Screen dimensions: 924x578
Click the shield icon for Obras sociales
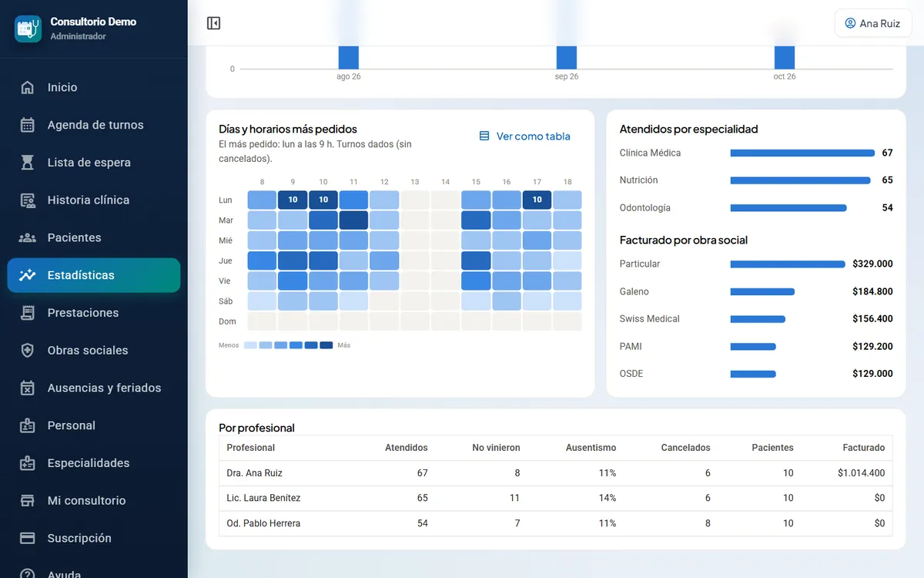coord(28,351)
